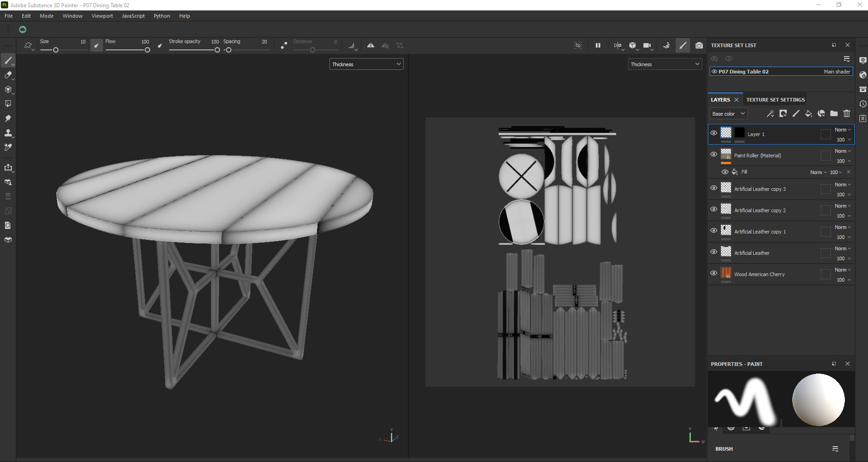Select the Smudge tool
Screen dimensions: 868x462
click(8, 118)
